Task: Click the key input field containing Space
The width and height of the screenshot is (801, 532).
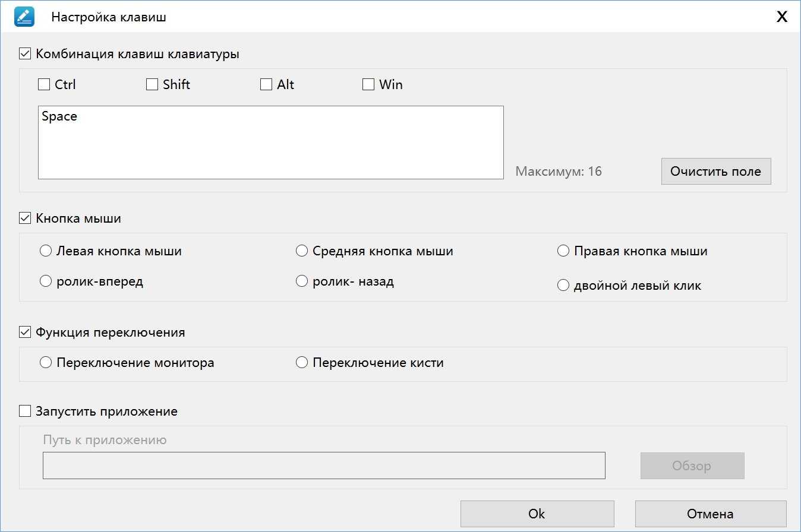Action: [270, 142]
